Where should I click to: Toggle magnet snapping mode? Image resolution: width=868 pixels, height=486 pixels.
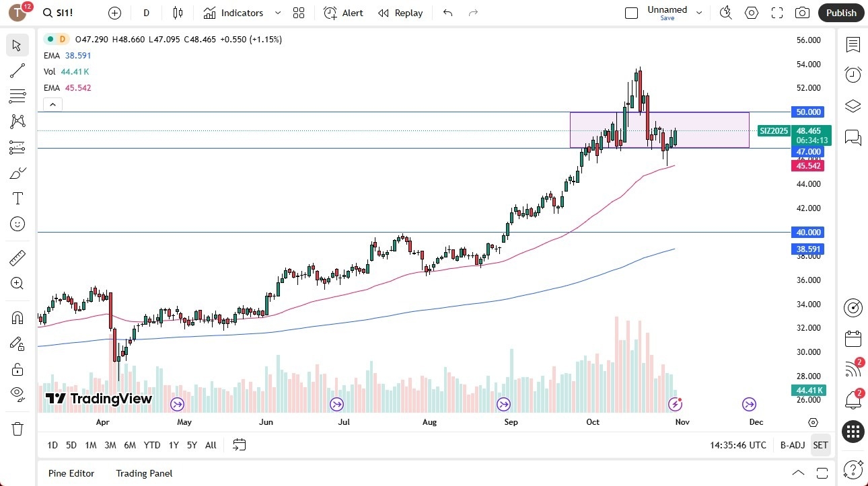click(17, 317)
